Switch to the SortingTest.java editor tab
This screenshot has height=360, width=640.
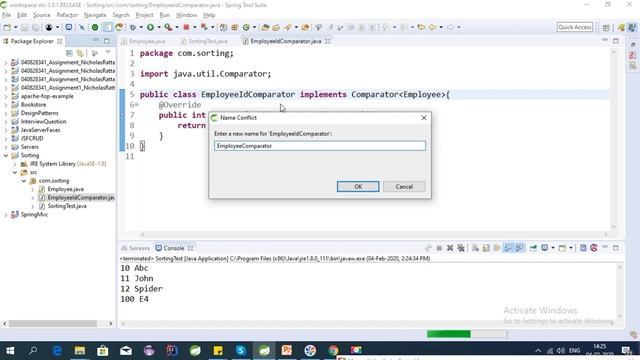click(x=207, y=41)
